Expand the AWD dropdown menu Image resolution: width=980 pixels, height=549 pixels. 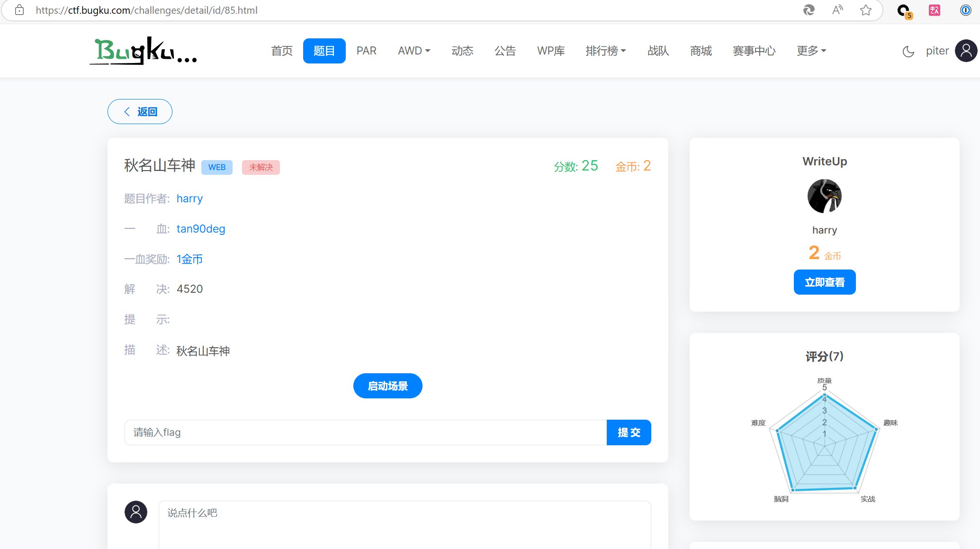(414, 51)
